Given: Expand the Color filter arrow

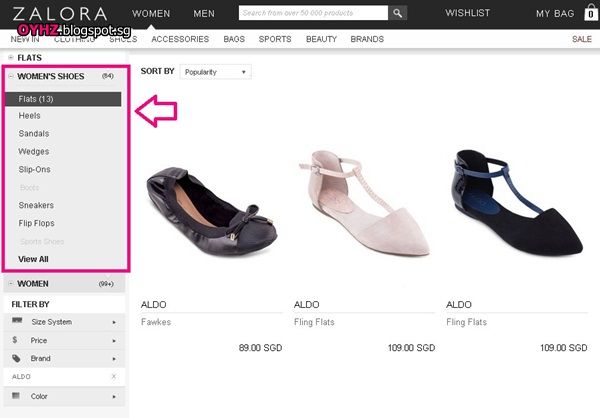Looking at the screenshot, I should coord(114,397).
